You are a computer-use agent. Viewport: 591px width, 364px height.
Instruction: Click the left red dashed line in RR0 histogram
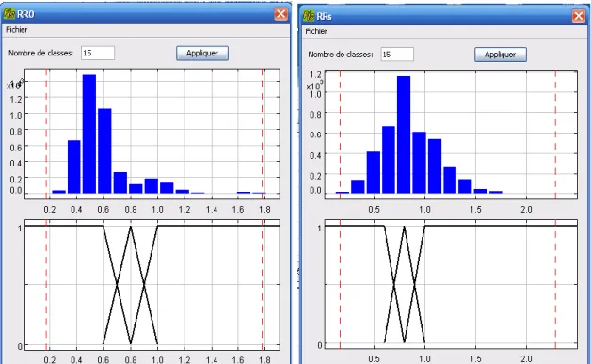pos(46,134)
